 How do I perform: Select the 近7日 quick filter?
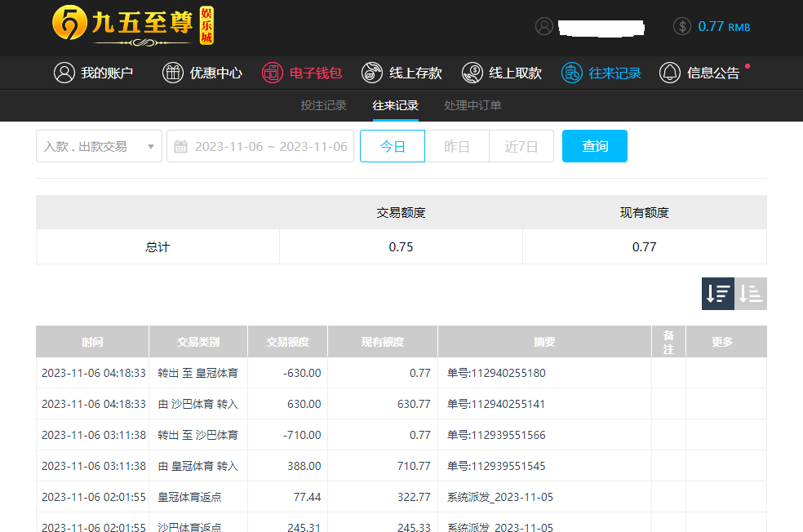tap(521, 146)
